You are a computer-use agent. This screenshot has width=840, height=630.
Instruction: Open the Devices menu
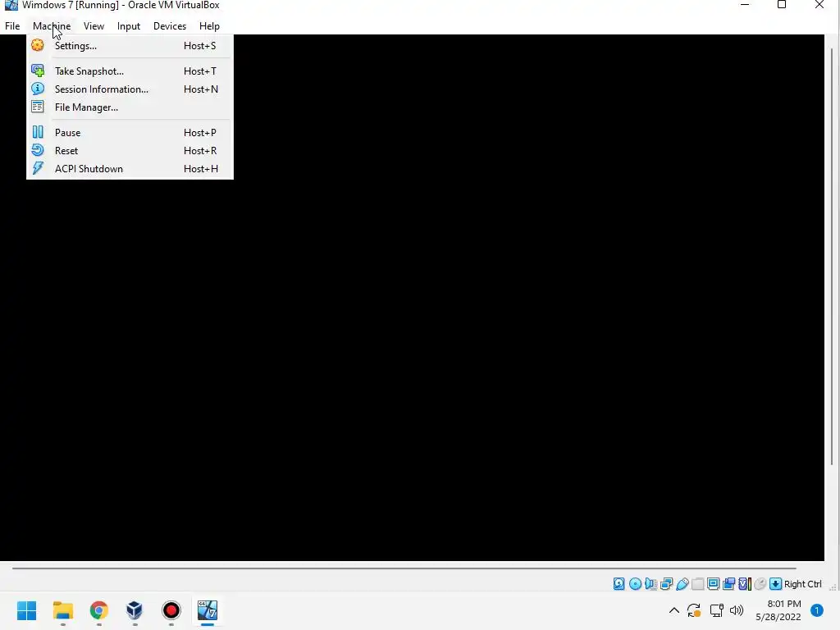170,25
